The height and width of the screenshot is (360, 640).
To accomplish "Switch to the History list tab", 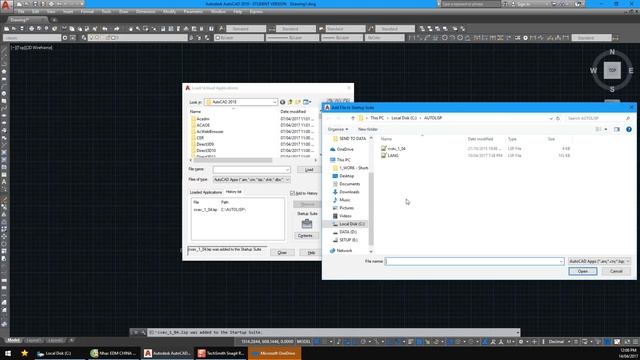I will pyautogui.click(x=234, y=192).
